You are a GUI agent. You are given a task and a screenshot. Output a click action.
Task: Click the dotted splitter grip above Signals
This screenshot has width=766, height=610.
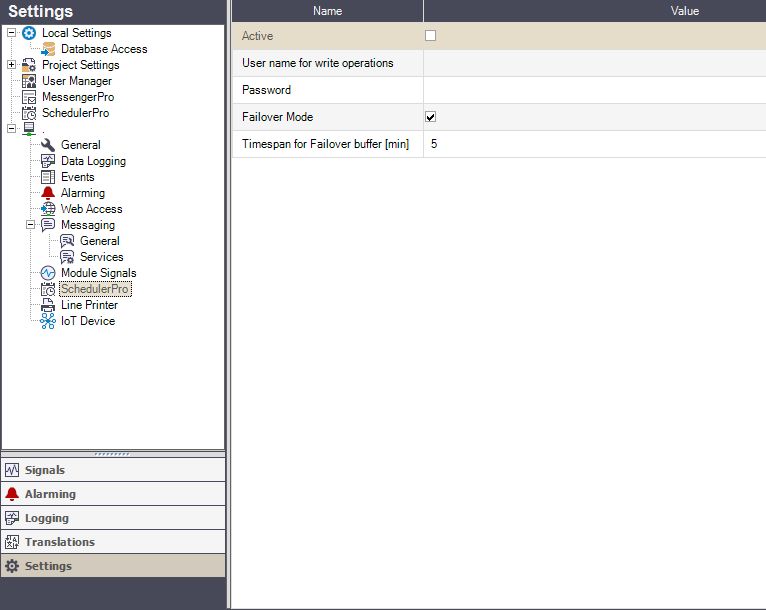point(112,454)
